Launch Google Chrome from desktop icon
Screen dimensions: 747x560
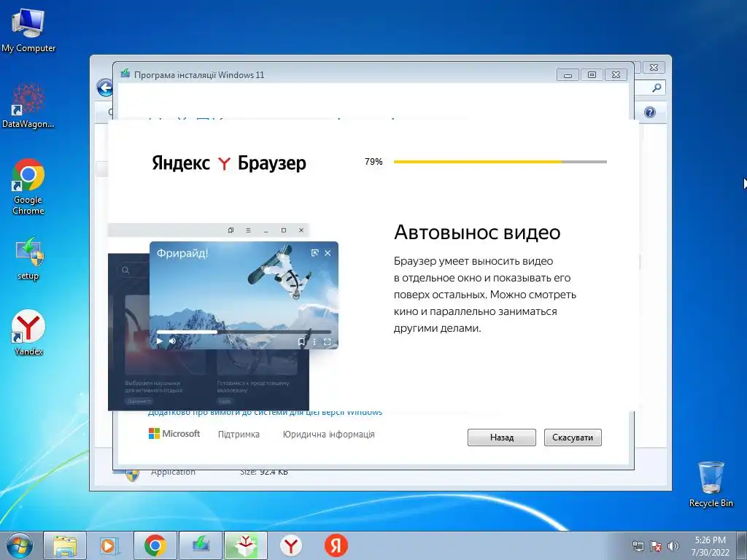tap(28, 187)
